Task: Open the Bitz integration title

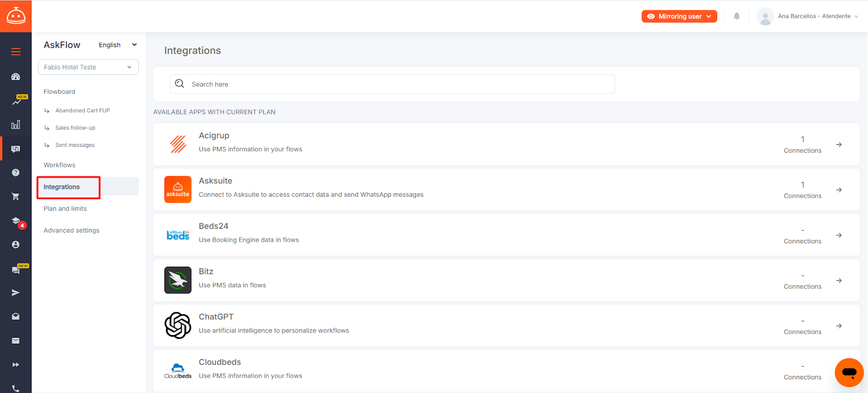Action: tap(206, 272)
